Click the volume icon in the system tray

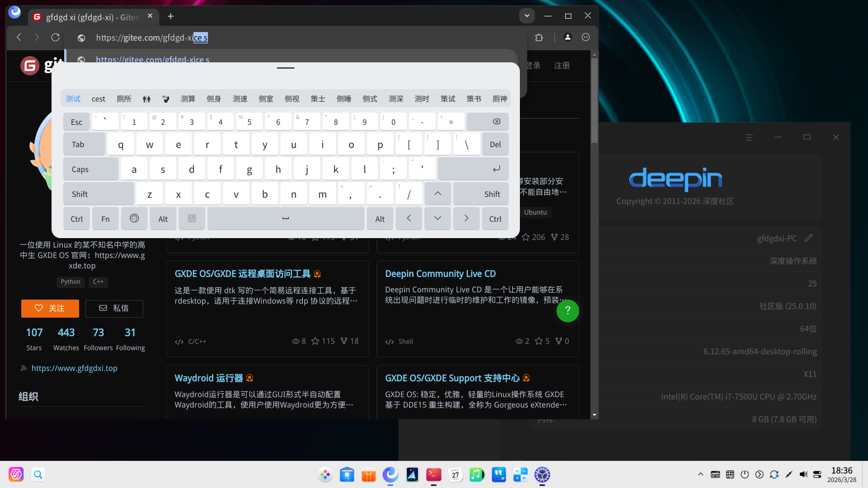pos(804,474)
